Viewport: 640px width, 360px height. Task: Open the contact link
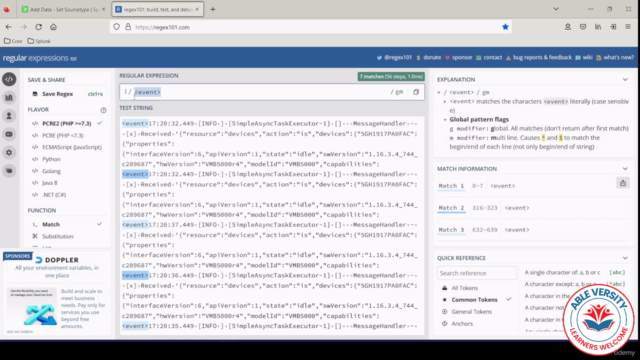(x=489, y=58)
